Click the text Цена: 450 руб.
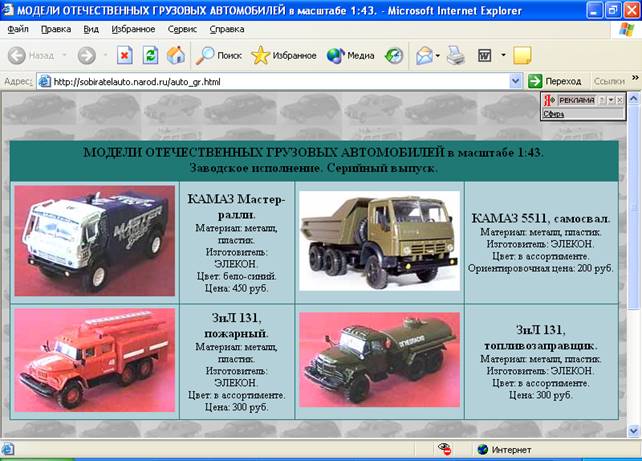Viewport: 642px width, 461px height. 236,288
